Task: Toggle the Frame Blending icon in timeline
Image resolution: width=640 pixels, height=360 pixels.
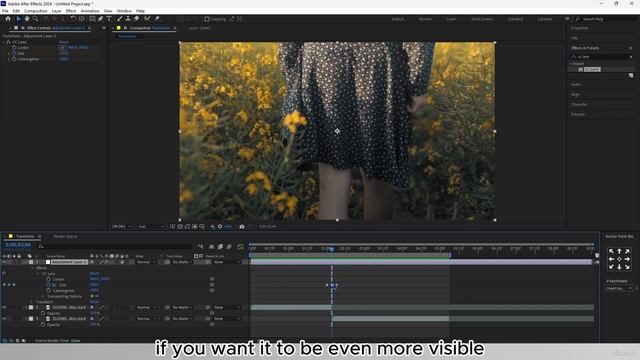Action: [x=220, y=247]
